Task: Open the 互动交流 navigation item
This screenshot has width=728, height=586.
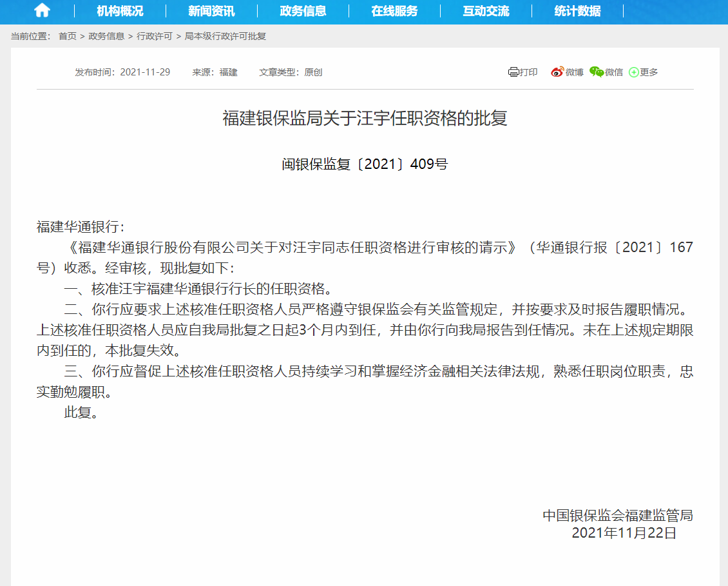Action: pyautogui.click(x=486, y=11)
